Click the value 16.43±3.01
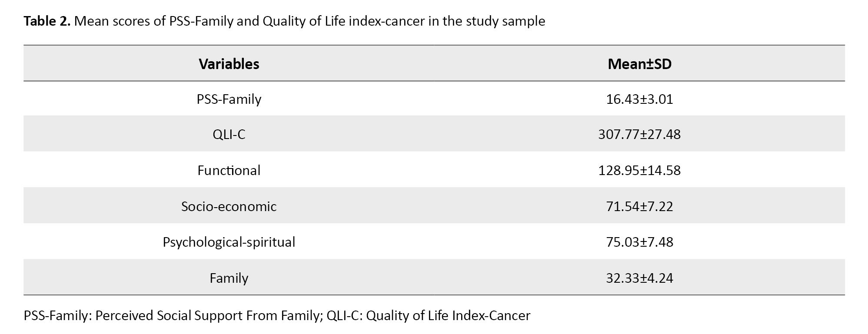 [639, 99]
